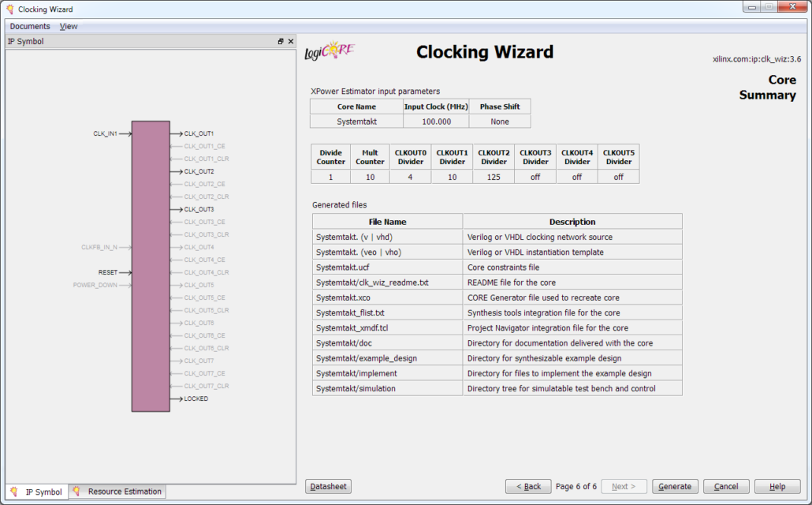Click the 100.000 input clock value
This screenshot has width=812, height=505.
tap(436, 122)
